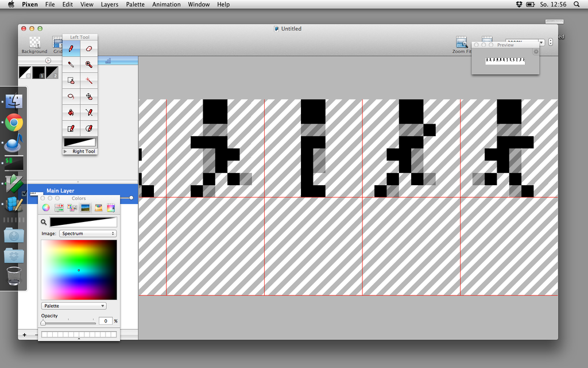Open the Image Spectrum dropdown

click(x=88, y=233)
